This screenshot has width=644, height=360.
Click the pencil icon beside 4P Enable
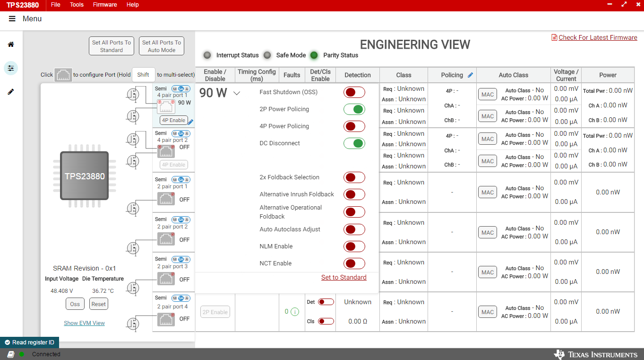click(x=190, y=122)
